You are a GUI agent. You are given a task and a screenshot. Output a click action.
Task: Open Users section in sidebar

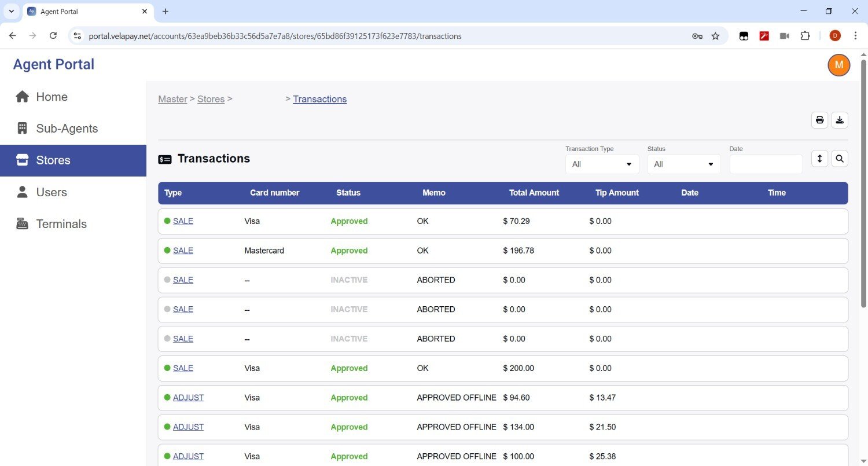tap(52, 192)
